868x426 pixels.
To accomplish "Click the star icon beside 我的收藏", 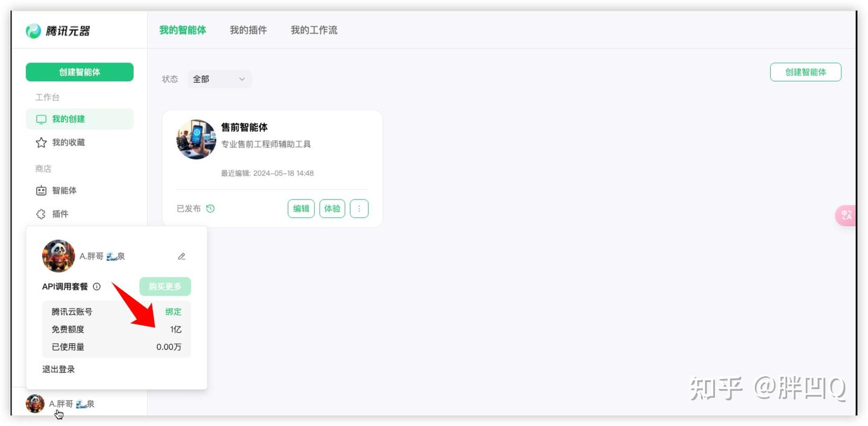I will click(41, 143).
